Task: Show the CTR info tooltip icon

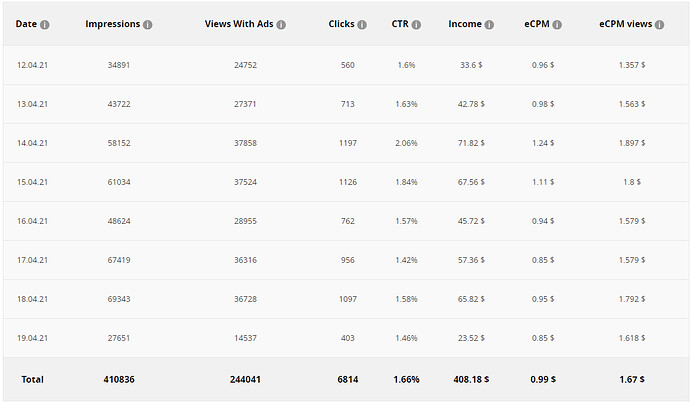Action: [416, 24]
